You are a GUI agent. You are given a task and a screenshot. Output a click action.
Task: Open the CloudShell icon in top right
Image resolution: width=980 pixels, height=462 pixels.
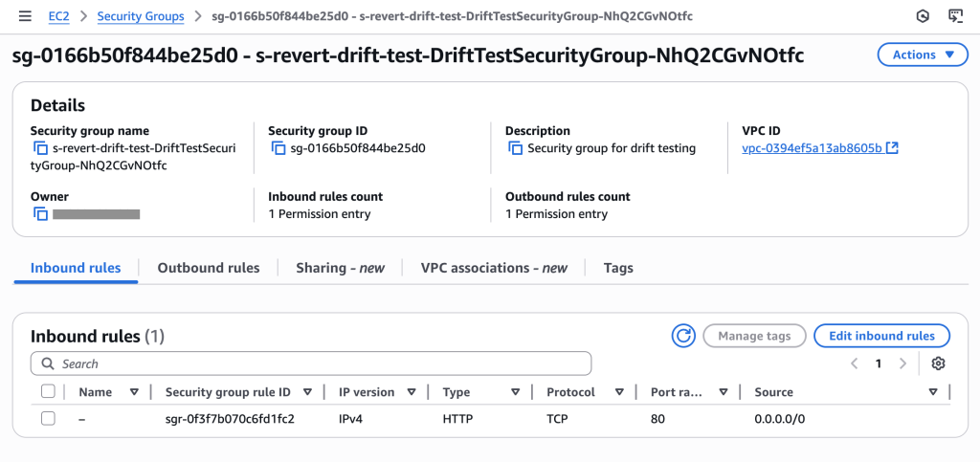(x=955, y=16)
